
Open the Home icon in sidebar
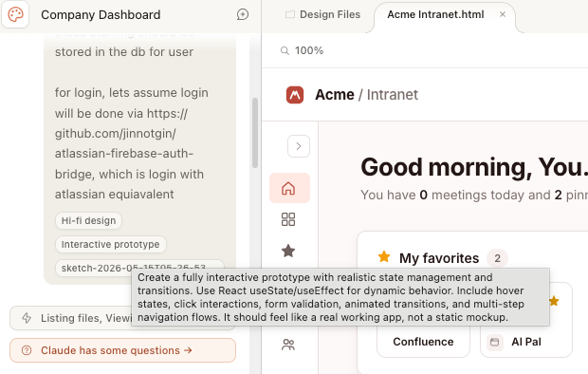289,188
